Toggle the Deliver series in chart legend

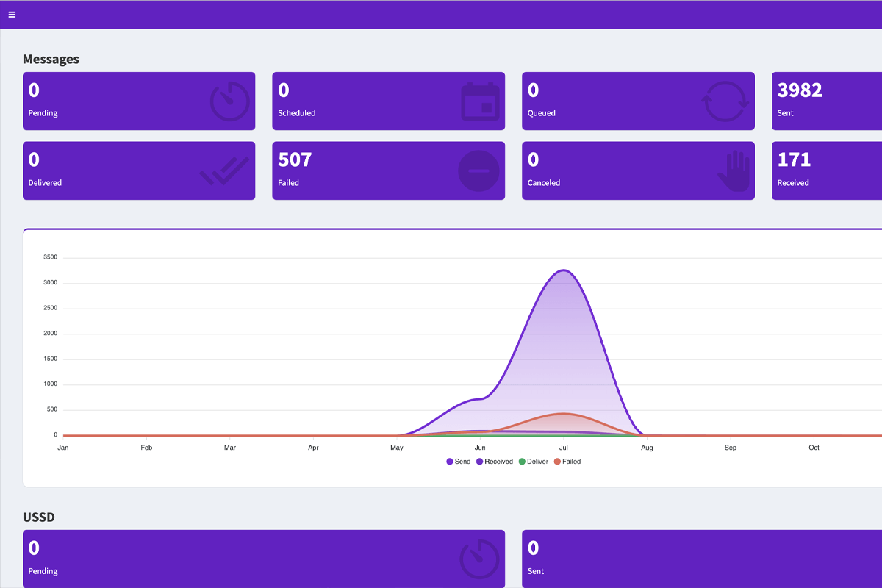534,462
